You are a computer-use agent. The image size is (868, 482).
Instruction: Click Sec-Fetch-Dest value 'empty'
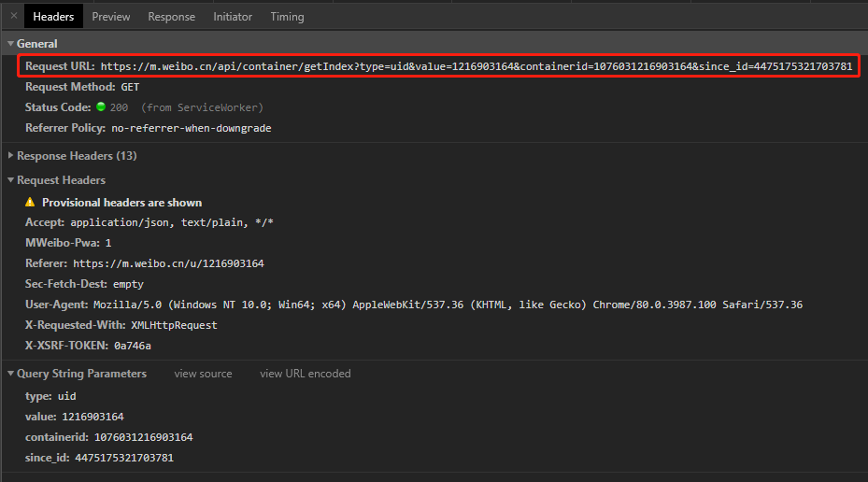coord(128,284)
